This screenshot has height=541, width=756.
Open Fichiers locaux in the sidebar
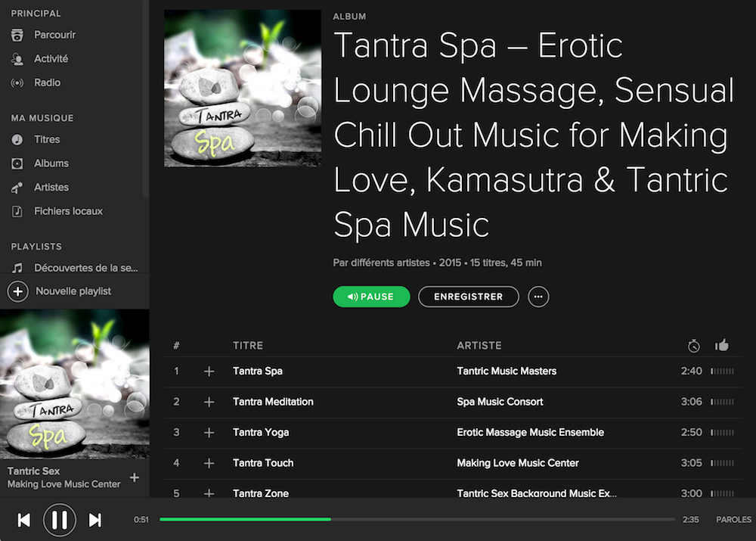coord(68,211)
